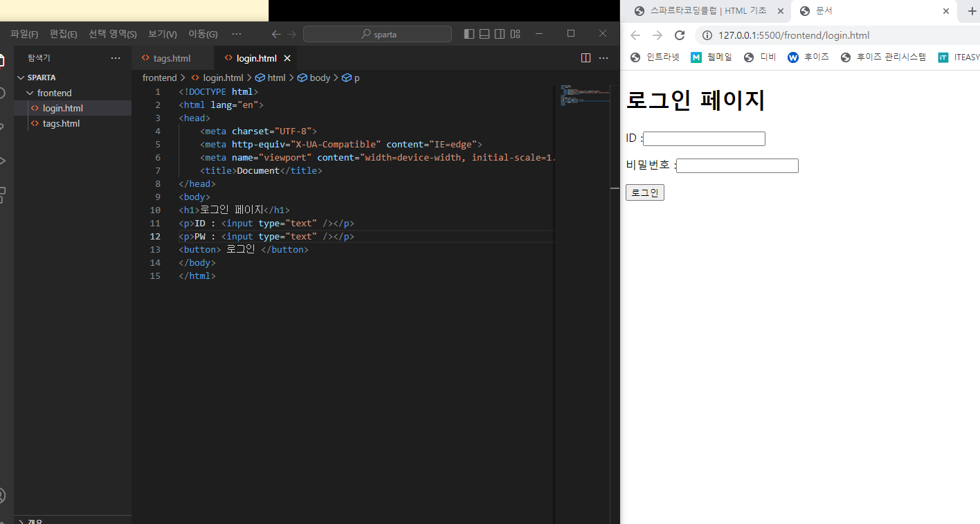Open the 후이즈 관리시스템 bookmark
This screenshot has height=524, width=980.
click(883, 57)
